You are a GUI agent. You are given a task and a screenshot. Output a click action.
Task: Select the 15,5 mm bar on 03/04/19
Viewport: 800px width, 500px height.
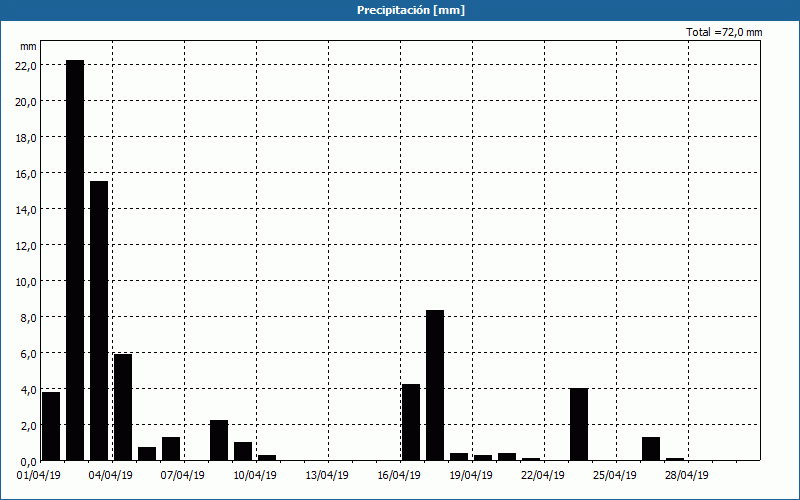coord(99,321)
